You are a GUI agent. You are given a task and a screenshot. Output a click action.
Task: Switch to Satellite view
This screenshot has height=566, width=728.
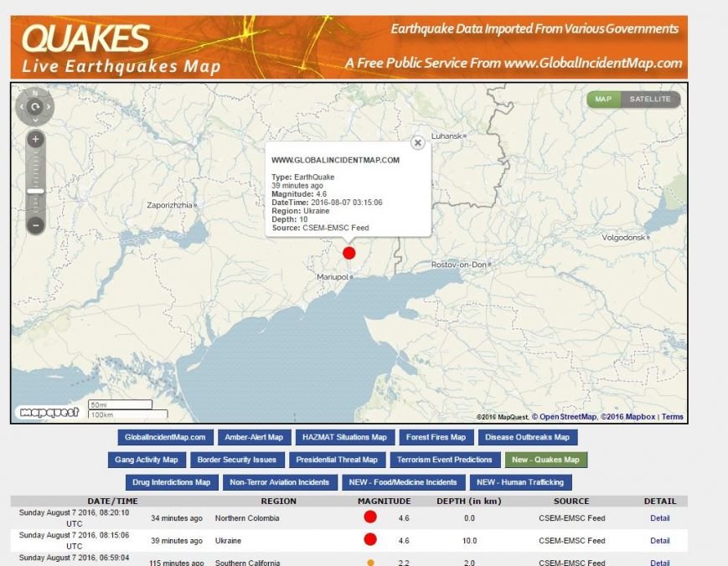pos(650,100)
